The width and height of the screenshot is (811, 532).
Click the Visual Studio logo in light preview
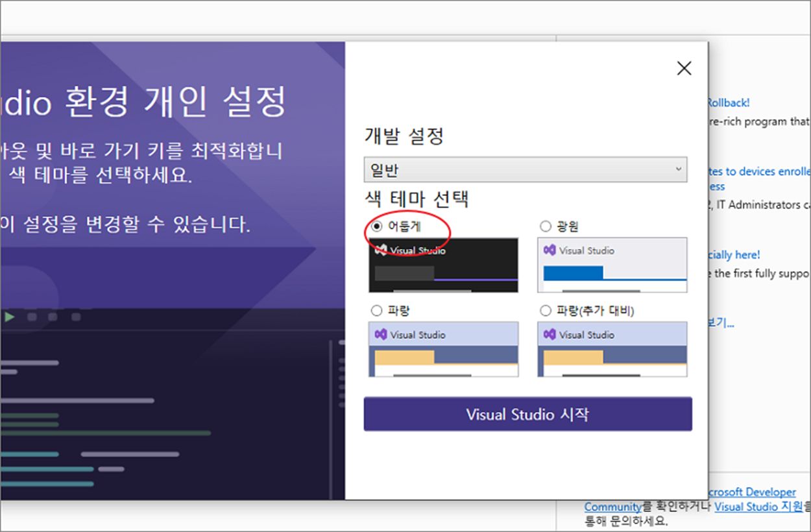(550, 250)
